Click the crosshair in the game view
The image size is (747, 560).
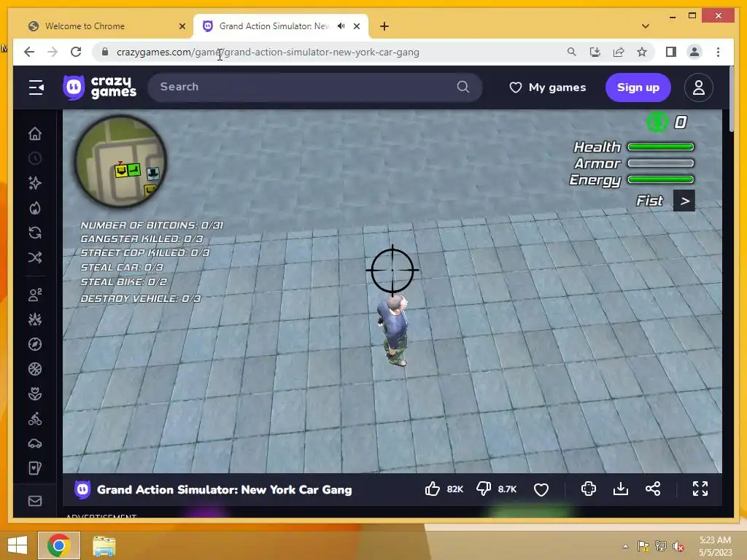pyautogui.click(x=392, y=270)
